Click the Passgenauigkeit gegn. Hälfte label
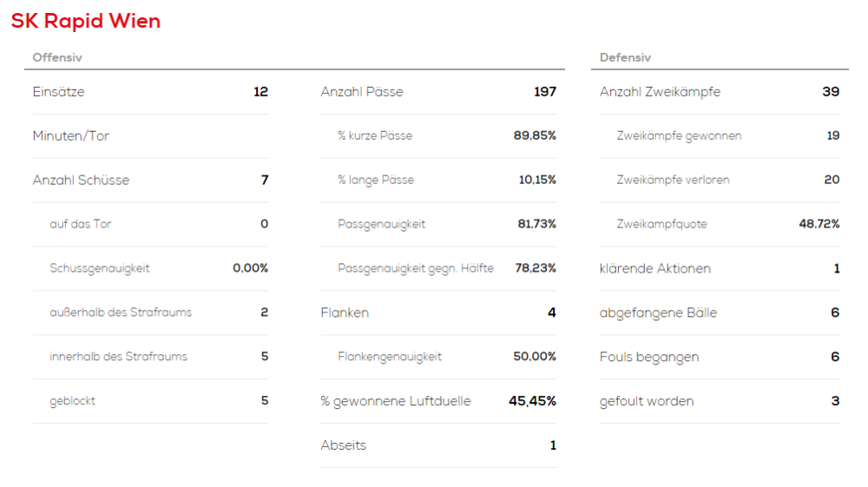This screenshot has height=487, width=868. click(416, 268)
